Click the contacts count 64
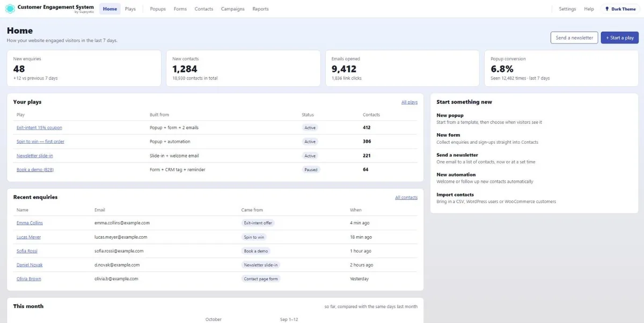 [365, 170]
